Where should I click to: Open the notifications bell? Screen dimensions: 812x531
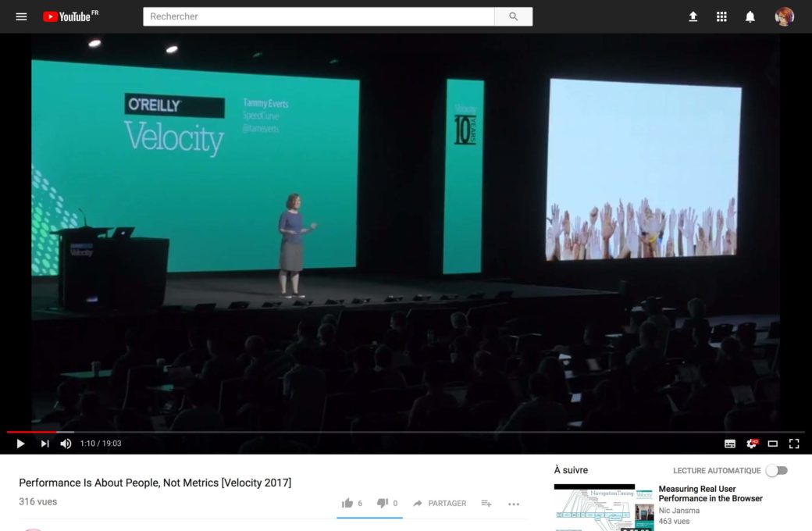750,16
